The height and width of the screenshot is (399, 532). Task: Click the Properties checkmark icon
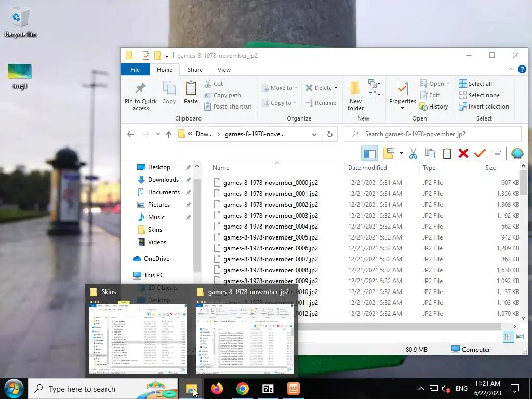(402, 88)
